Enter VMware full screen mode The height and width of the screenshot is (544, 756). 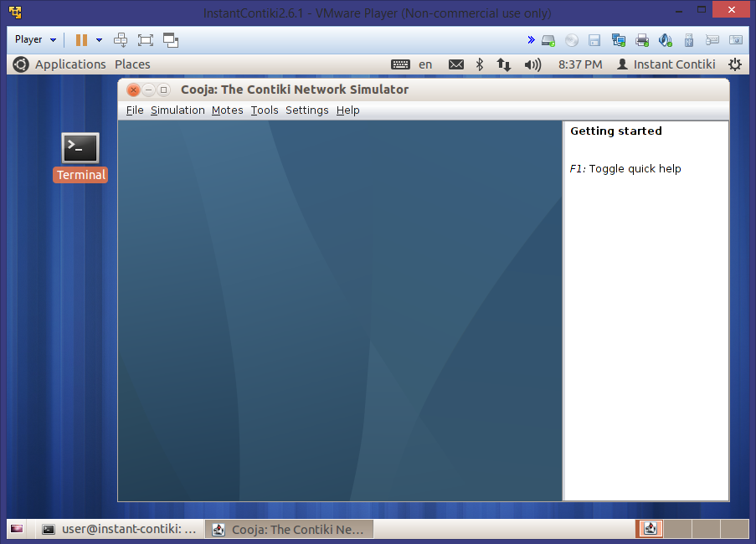point(145,40)
